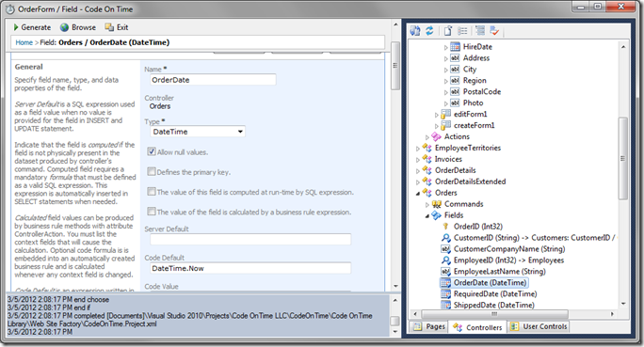Image resolution: width=644 pixels, height=347 pixels.
Task: Select EmployeeLastName (String) tree item
Action: (x=499, y=272)
